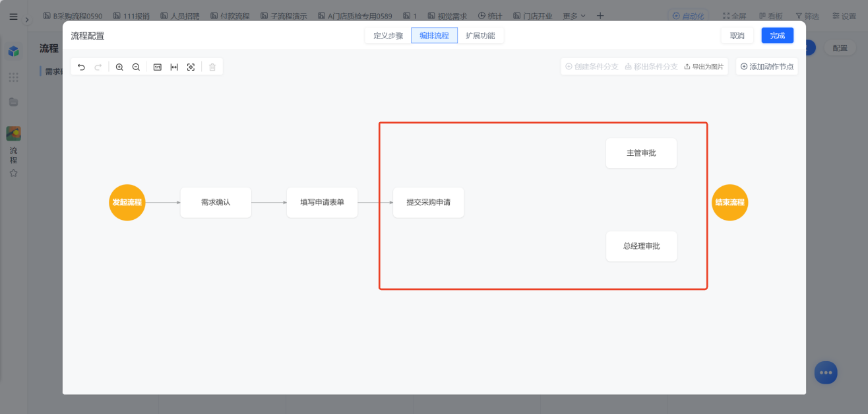Click 筛选 filter in top bar

tap(807, 16)
